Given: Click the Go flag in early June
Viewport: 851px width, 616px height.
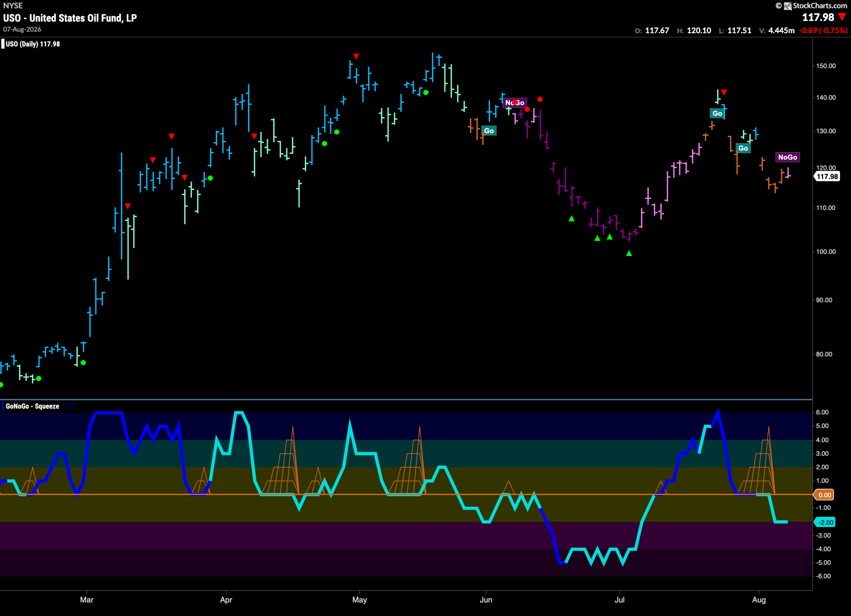Looking at the screenshot, I should pos(489,131).
